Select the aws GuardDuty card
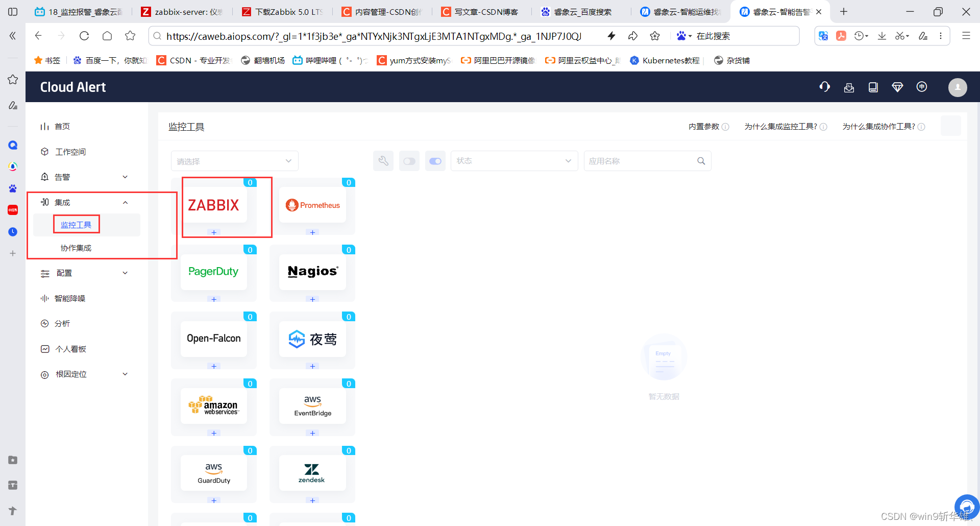Screen dimensions: 980x526 point(214,473)
